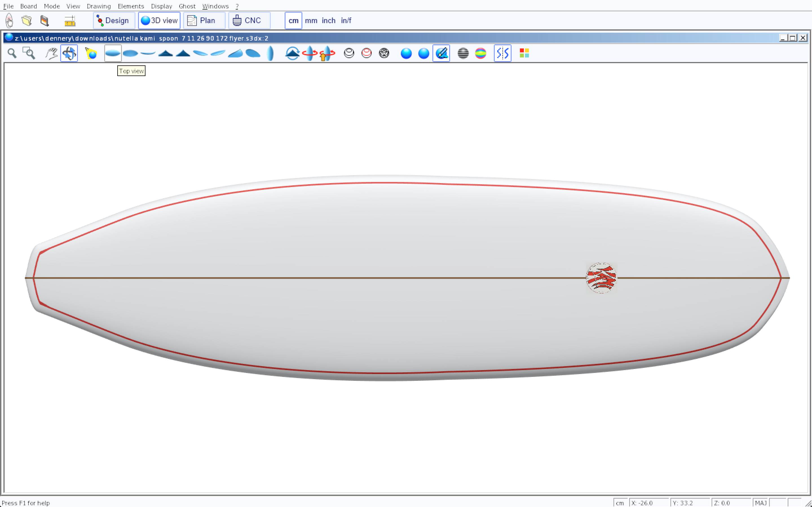Select the vertical nose-on view icon

coord(270,53)
